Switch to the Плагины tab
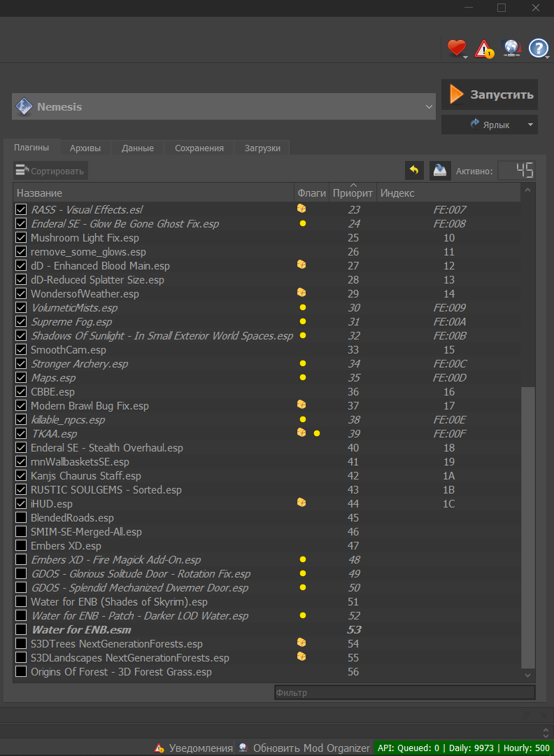Viewport: 554px width, 756px height. 31,147
